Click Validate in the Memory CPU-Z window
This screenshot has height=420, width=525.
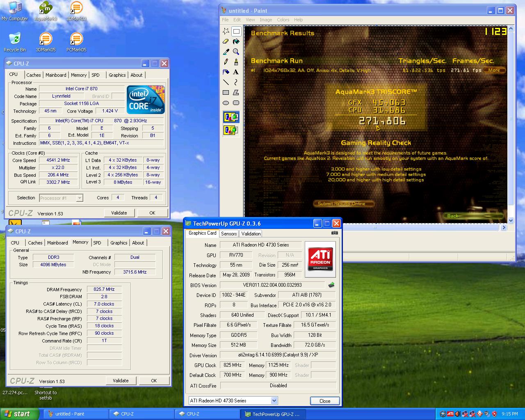click(121, 381)
